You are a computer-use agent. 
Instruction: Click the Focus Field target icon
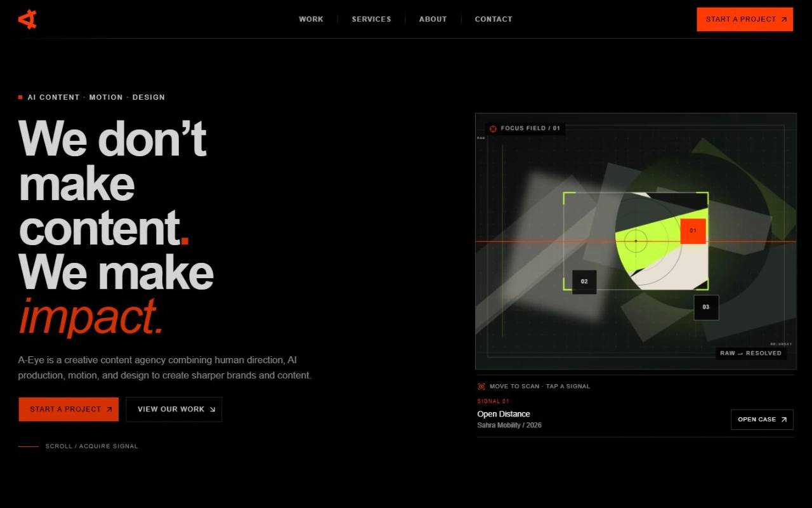tap(493, 129)
